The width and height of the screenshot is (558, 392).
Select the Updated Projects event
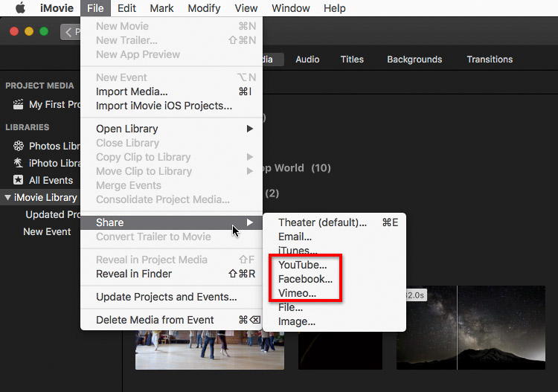tap(53, 214)
